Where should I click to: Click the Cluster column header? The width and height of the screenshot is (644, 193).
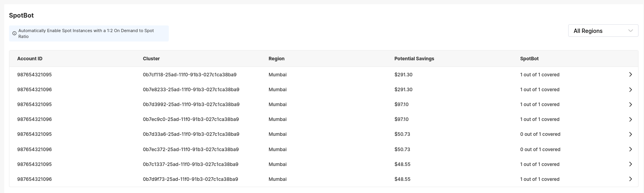tap(151, 59)
